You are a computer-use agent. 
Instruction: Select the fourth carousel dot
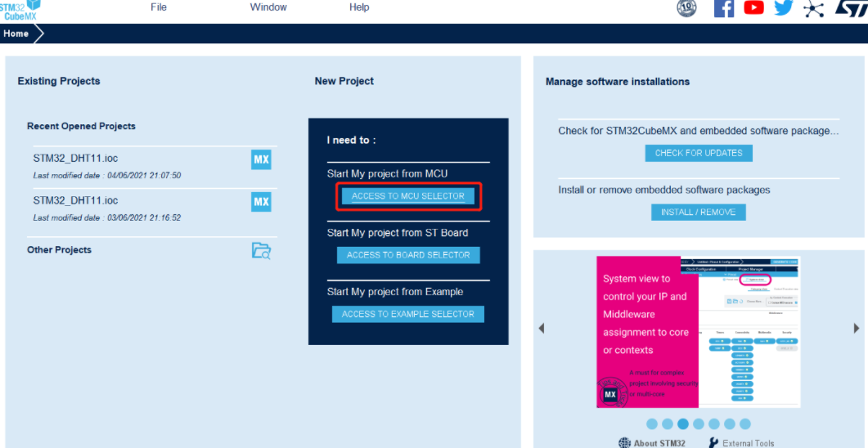(699, 424)
